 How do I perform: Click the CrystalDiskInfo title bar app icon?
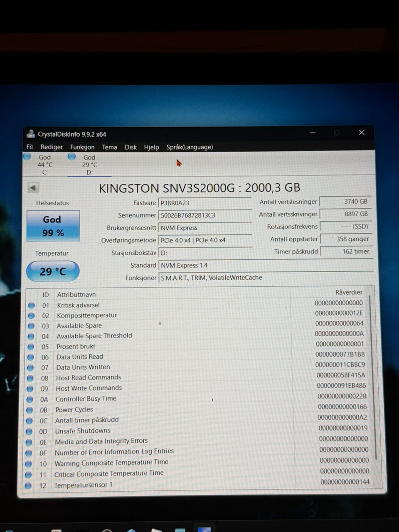30,134
